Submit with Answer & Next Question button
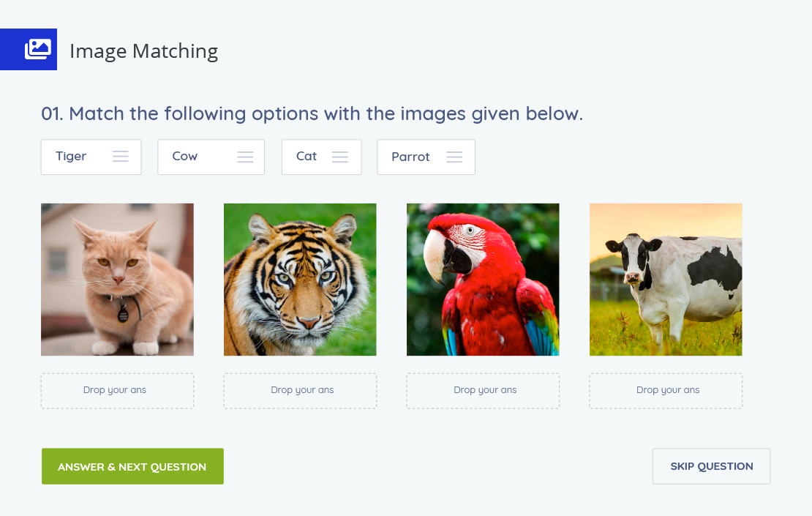This screenshot has width=812, height=516. pos(132,466)
